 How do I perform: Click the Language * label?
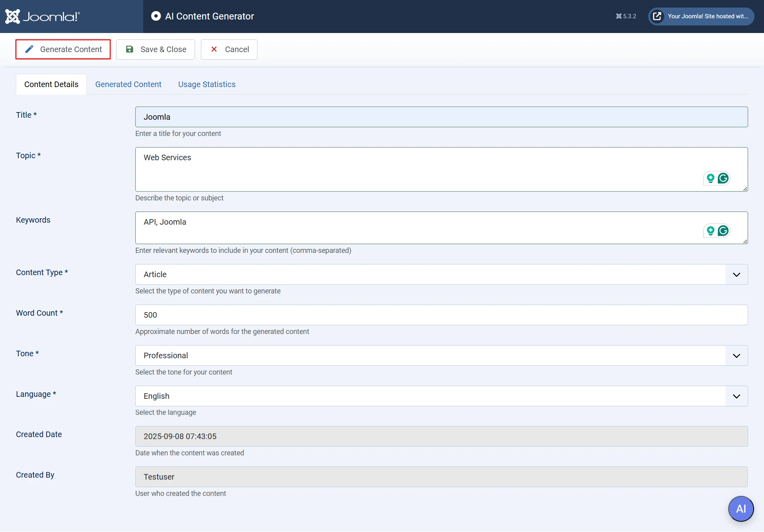coord(36,394)
